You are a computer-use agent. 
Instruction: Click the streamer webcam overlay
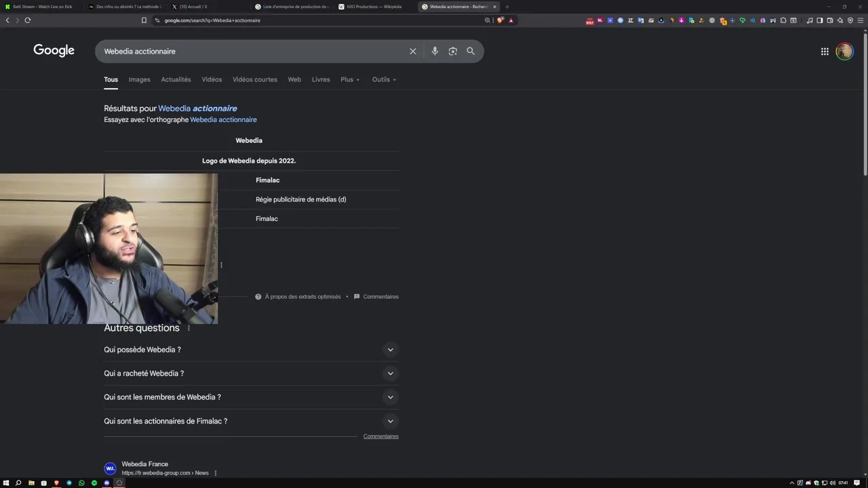click(108, 249)
